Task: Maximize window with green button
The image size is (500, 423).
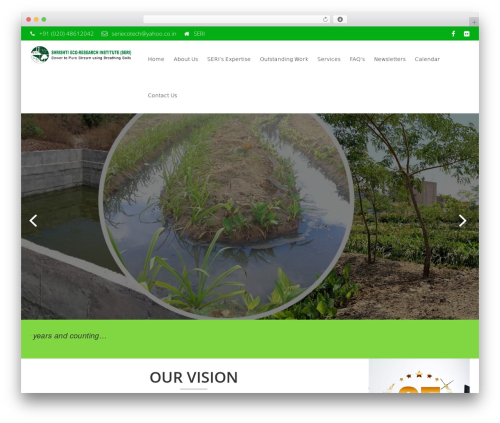Action: [44, 19]
